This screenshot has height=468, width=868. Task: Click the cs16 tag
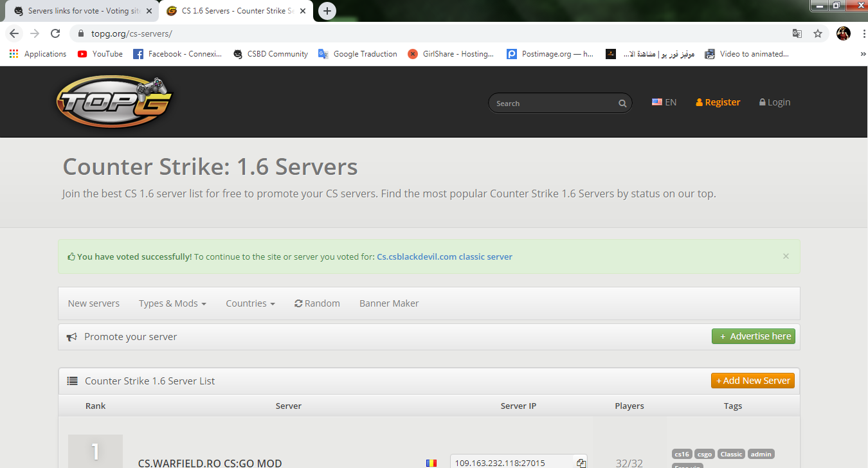[682, 454]
